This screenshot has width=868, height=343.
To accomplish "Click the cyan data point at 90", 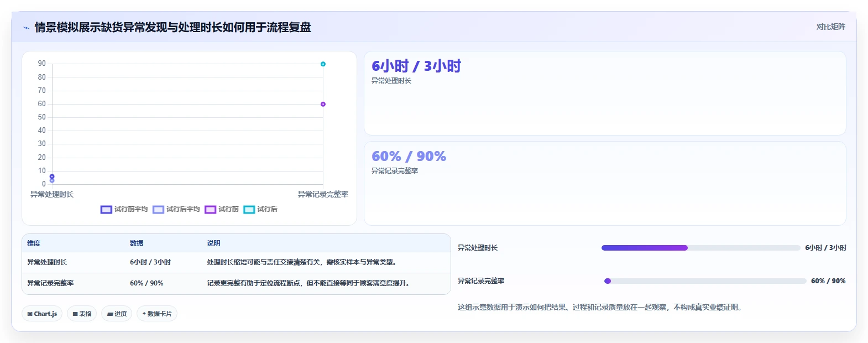I will [323, 64].
